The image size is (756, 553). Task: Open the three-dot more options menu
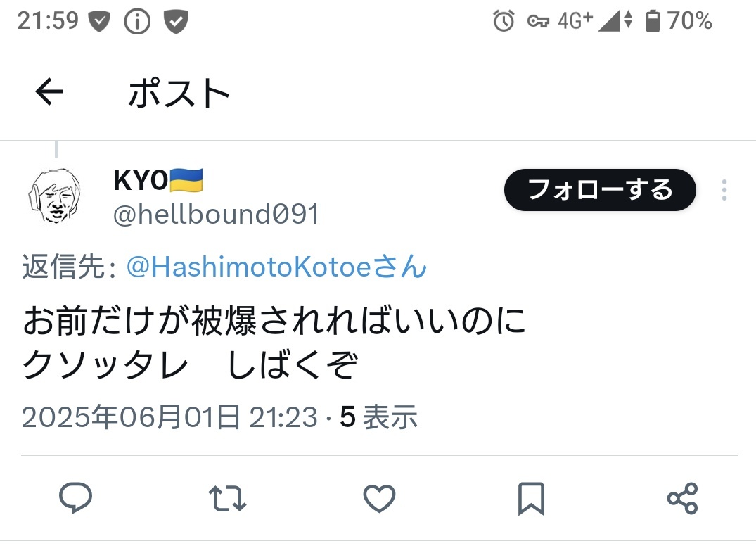tap(724, 190)
